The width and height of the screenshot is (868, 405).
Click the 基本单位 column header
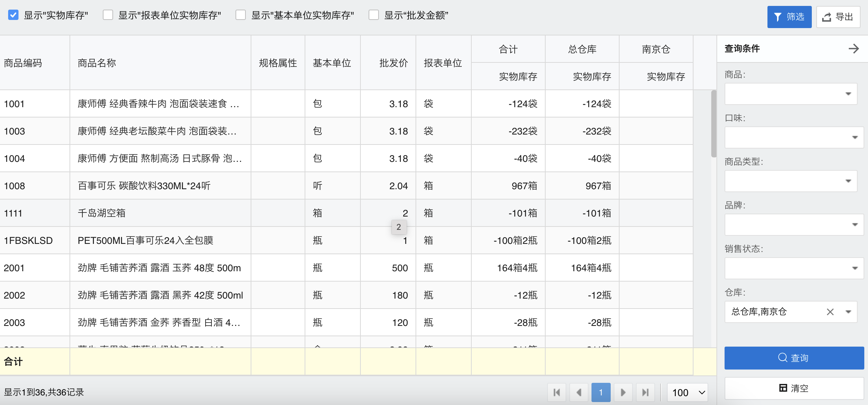coord(332,63)
